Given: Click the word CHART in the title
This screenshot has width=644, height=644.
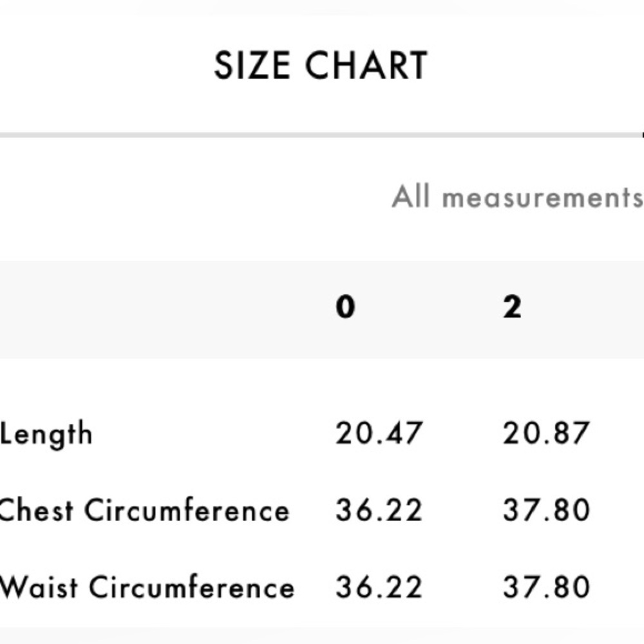Looking at the screenshot, I should 366,65.
